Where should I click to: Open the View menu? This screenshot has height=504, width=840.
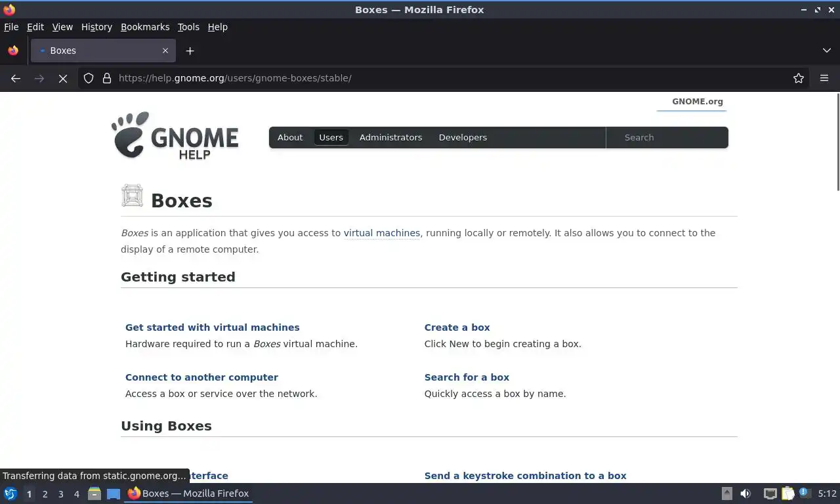click(x=62, y=27)
